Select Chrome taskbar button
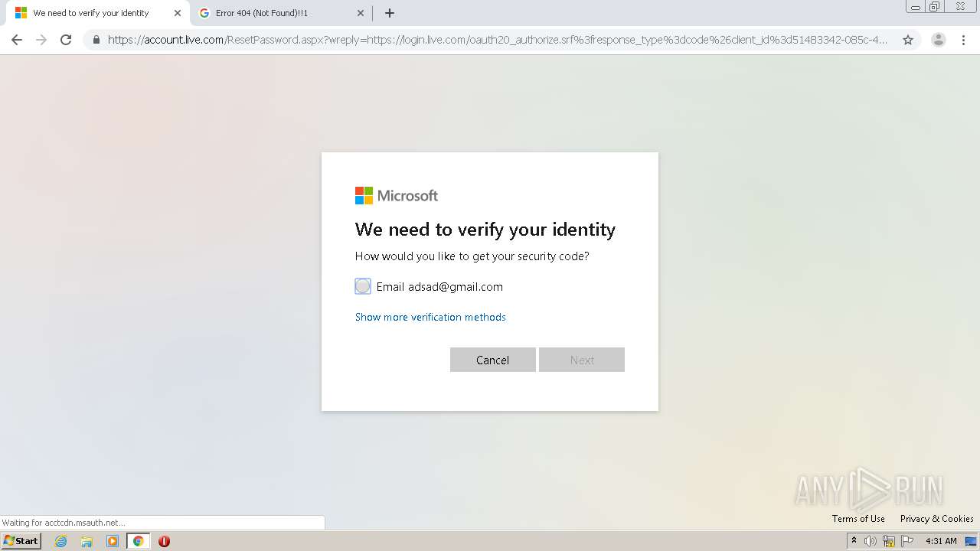This screenshot has height=551, width=980. point(138,541)
